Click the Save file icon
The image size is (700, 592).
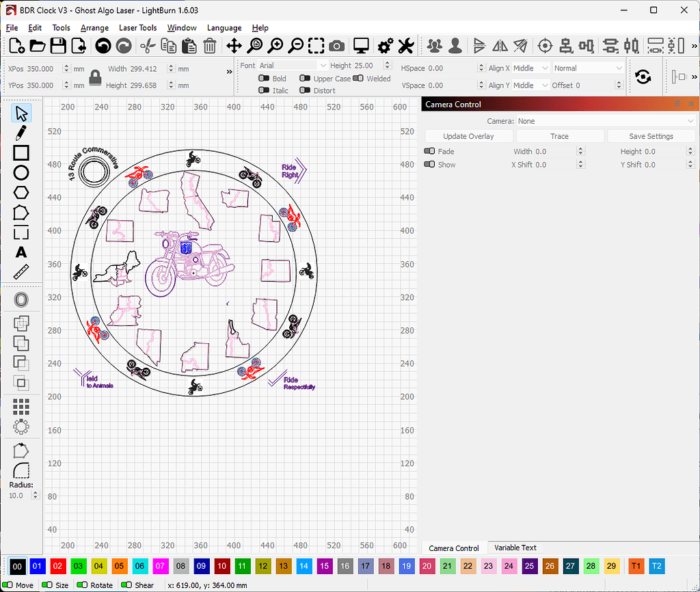pos(58,46)
